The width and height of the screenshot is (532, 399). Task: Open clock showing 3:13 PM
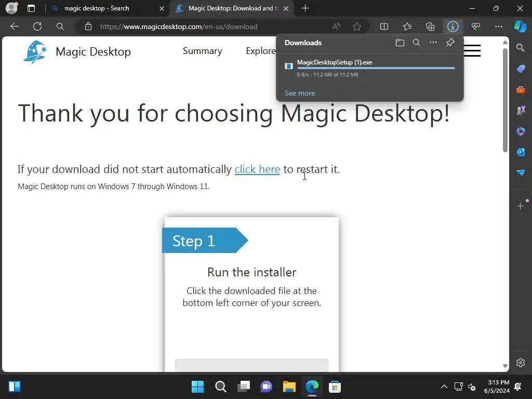(497, 387)
